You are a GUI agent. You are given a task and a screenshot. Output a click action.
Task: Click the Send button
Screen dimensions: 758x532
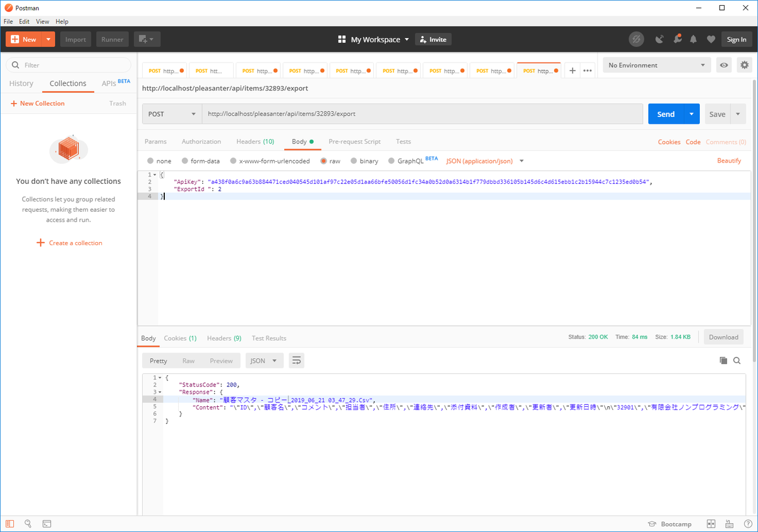coord(665,114)
